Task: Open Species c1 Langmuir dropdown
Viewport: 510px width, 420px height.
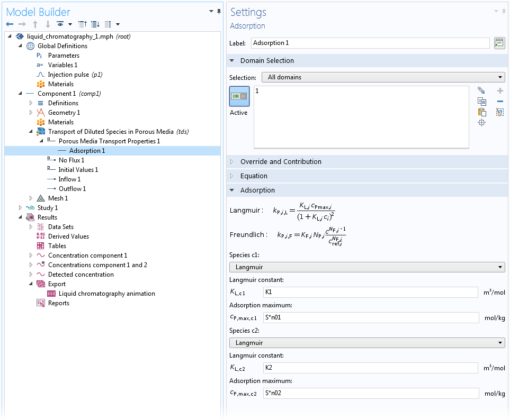Action: (367, 267)
